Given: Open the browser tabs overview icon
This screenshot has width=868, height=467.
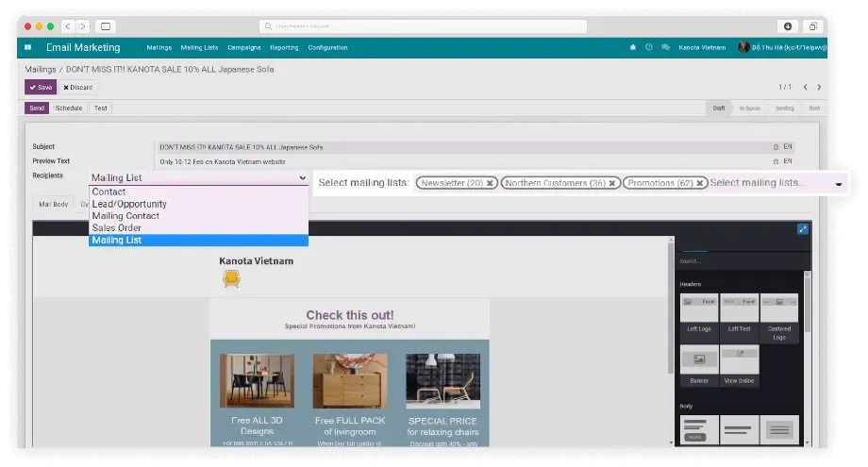Looking at the screenshot, I should (x=812, y=26).
